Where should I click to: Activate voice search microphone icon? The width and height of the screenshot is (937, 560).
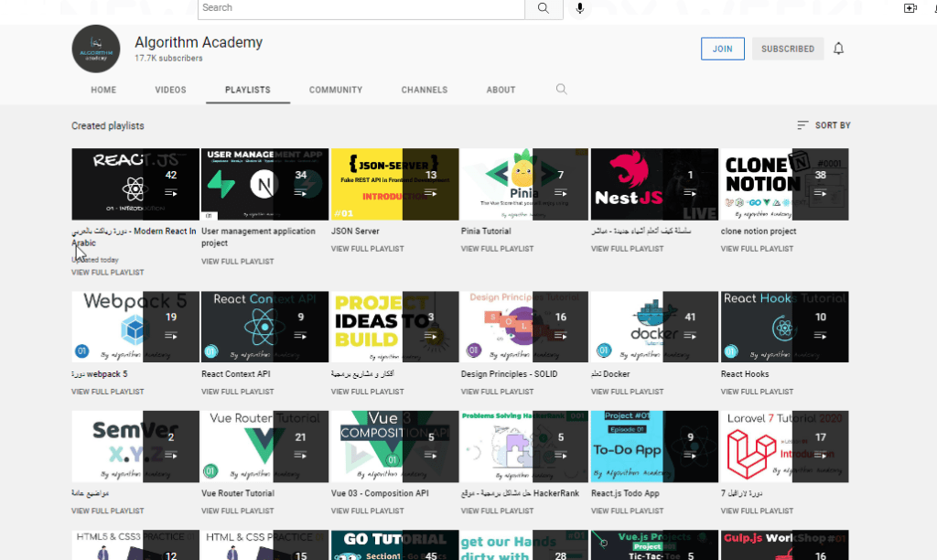(x=579, y=8)
